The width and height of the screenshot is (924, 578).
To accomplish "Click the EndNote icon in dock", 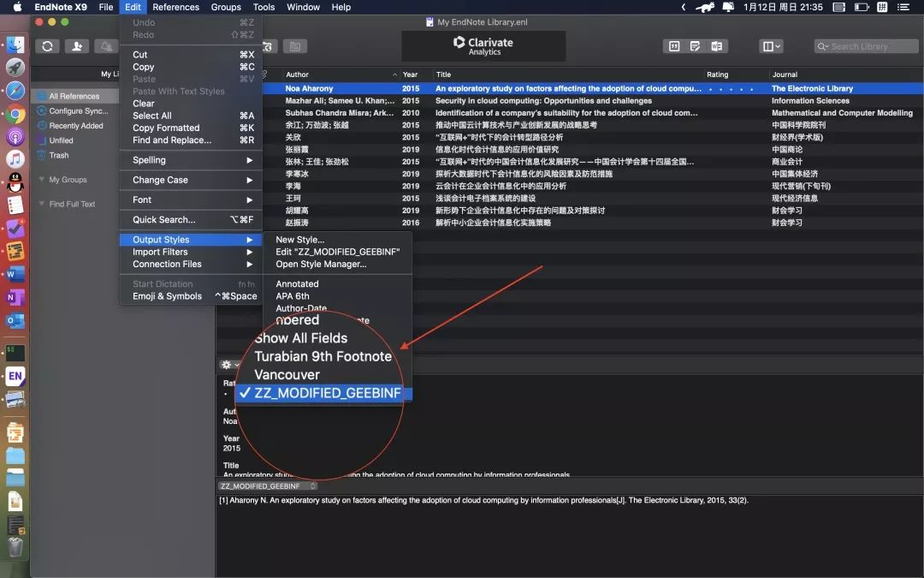I will click(15, 376).
